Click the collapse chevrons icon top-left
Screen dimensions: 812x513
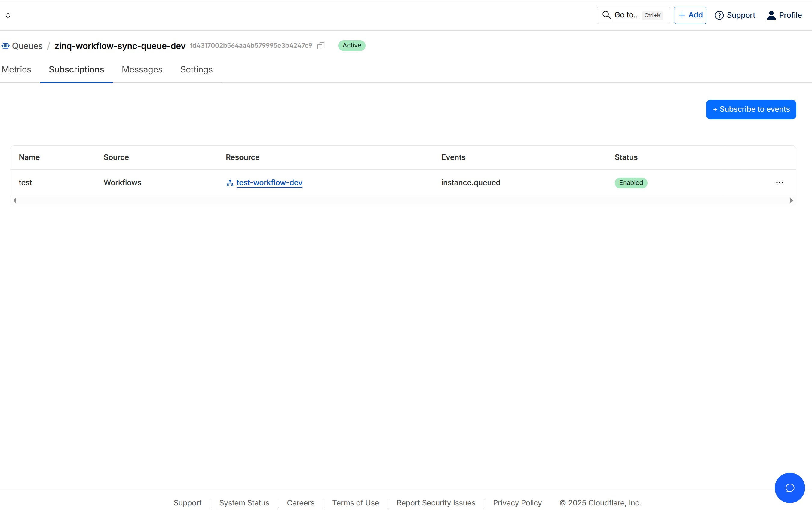click(8, 15)
